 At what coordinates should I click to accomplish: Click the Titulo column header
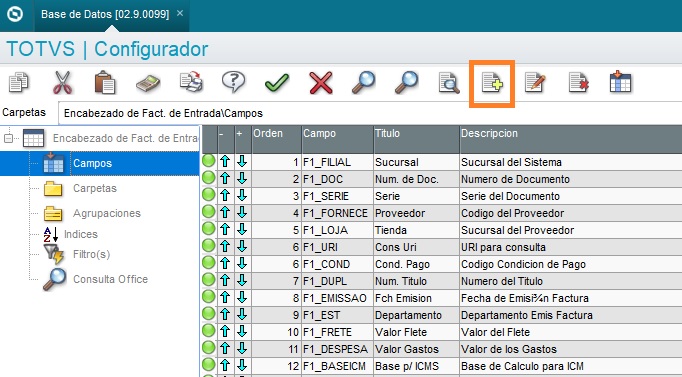click(x=416, y=139)
